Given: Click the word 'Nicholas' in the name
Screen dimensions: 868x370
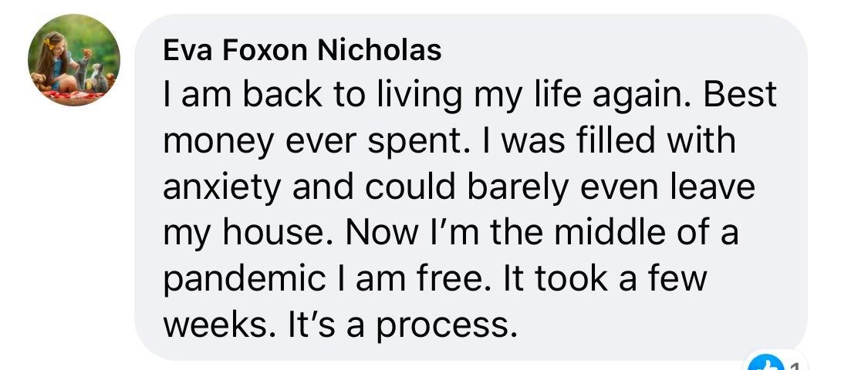Looking at the screenshot, I should pyautogui.click(x=380, y=51).
